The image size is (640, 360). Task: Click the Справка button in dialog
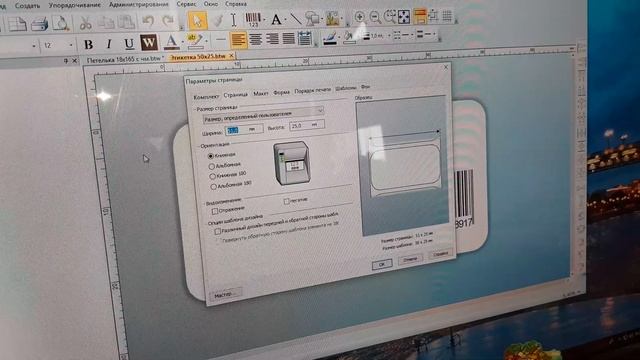440,253
